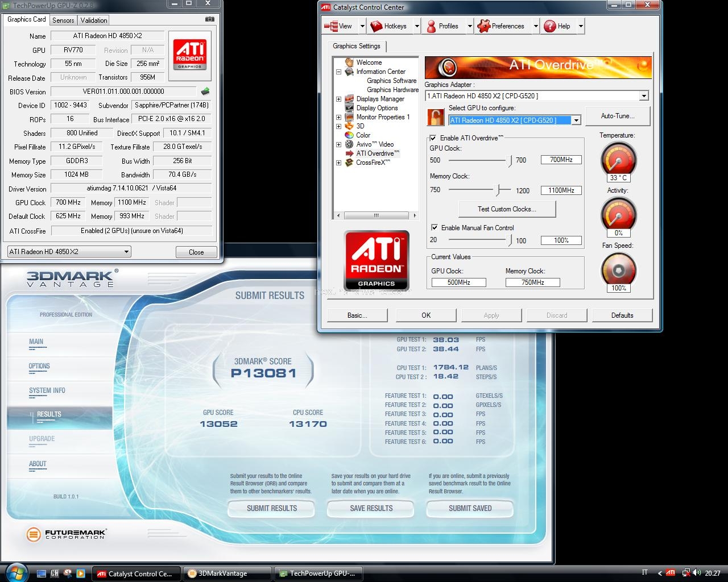Click the Display Options icon in tree
This screenshot has height=582, width=728.
(349, 108)
